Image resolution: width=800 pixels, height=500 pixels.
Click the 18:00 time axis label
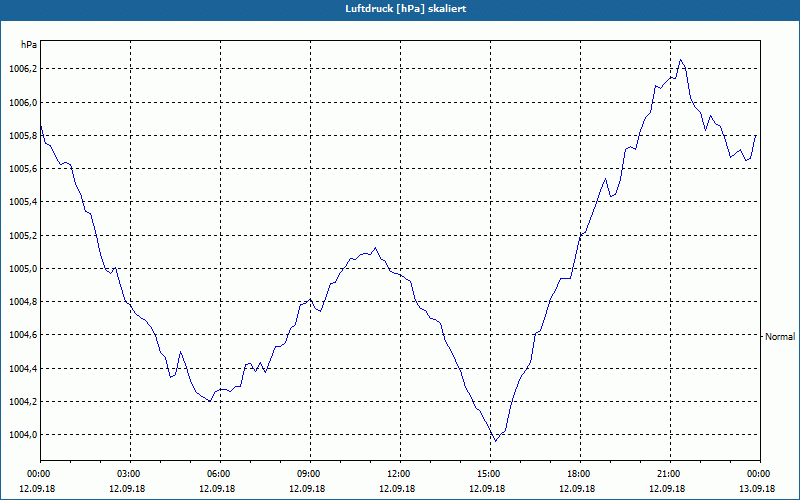(580, 474)
